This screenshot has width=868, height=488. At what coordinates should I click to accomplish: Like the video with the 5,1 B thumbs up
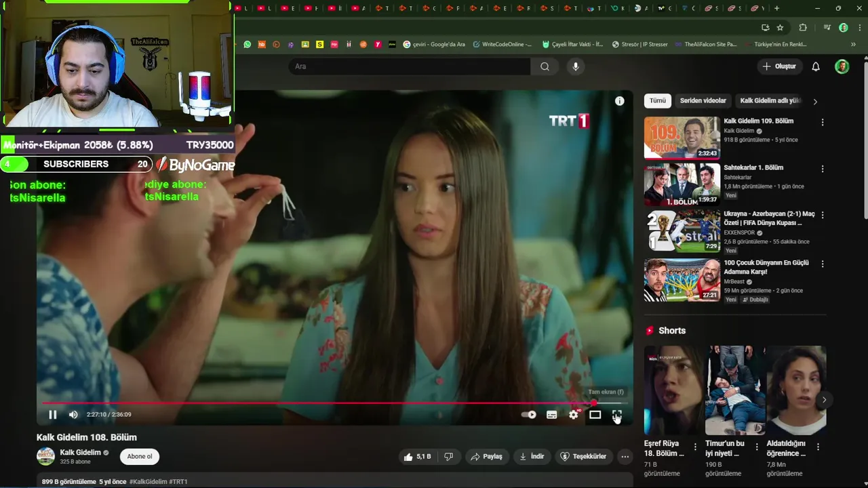(418, 457)
